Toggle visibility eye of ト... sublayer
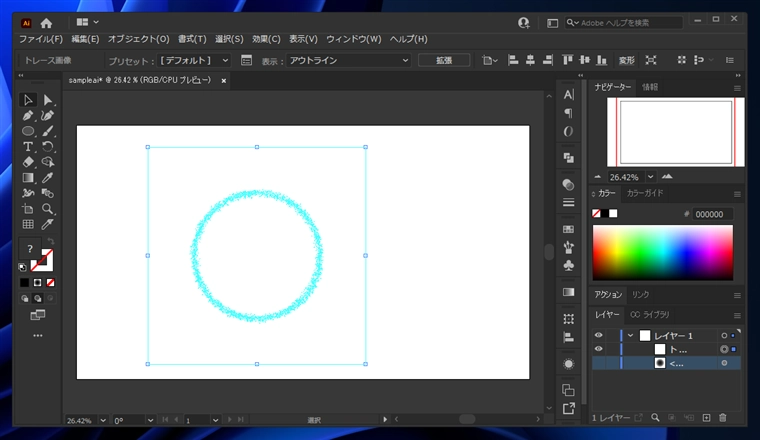Viewport: 760px width, 440px height. click(599, 349)
